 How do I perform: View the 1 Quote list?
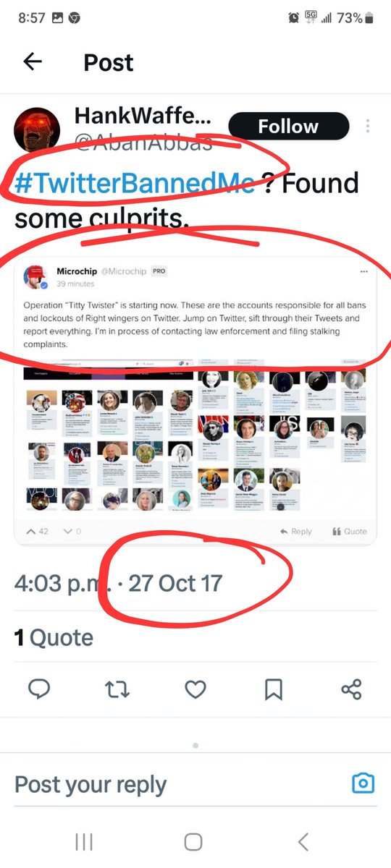click(54, 638)
